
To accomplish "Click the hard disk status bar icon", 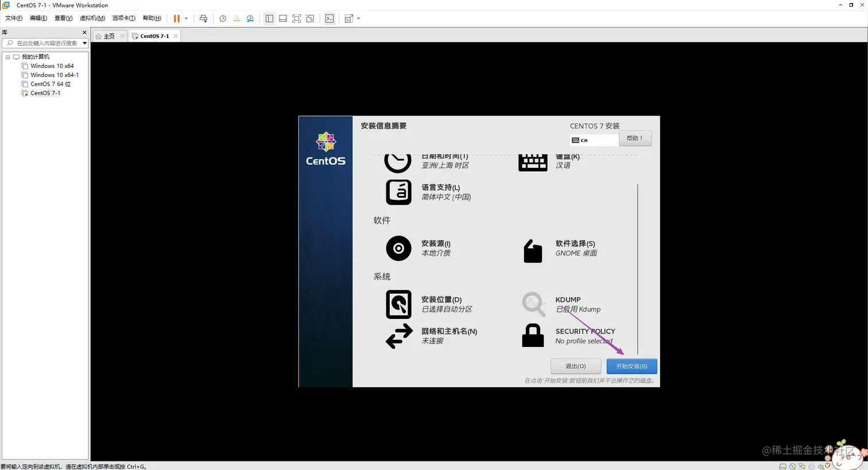I will [782, 467].
